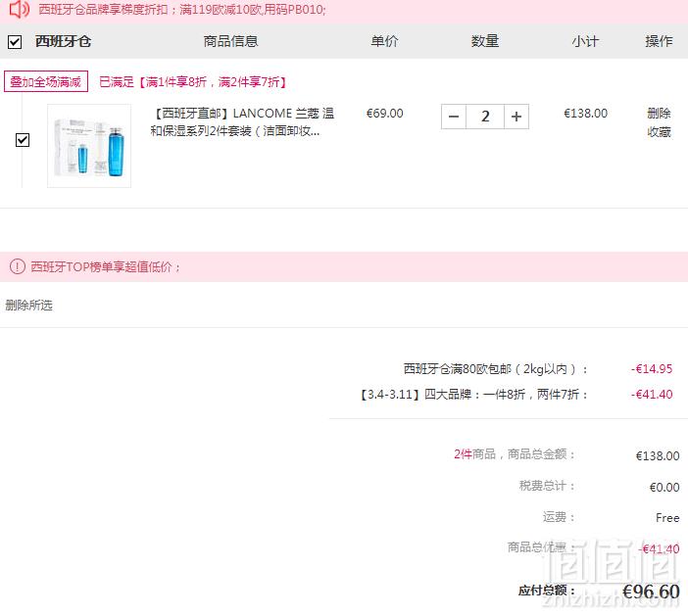Click 删除所选 to remove selected items
The image size is (688, 616).
(x=29, y=306)
